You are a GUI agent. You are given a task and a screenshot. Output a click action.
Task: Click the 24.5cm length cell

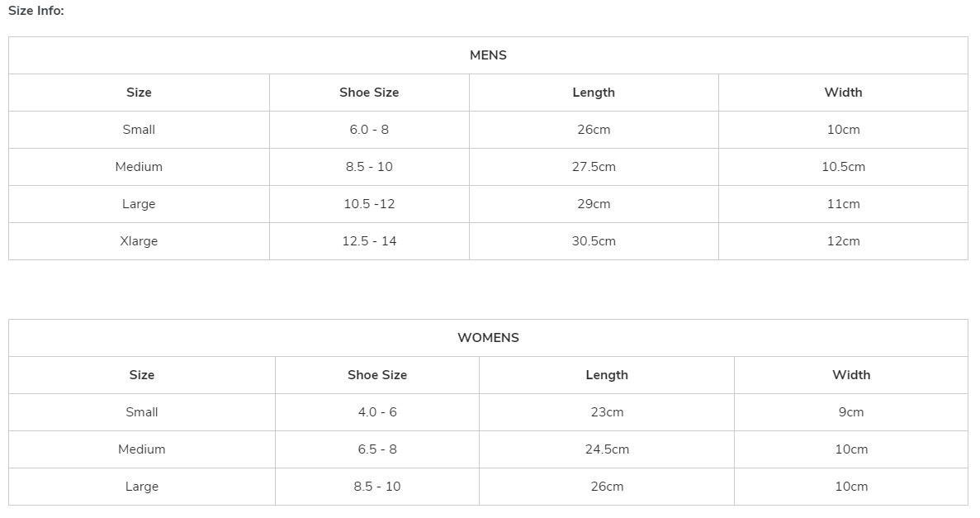(x=607, y=449)
